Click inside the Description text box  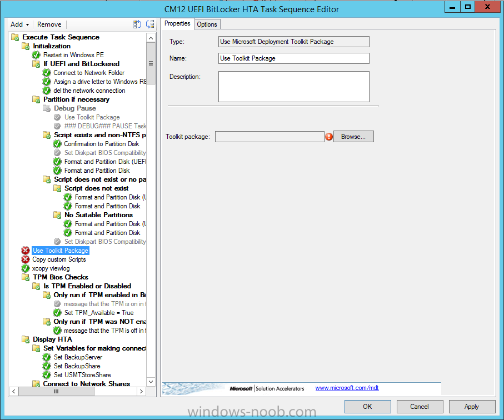294,87
